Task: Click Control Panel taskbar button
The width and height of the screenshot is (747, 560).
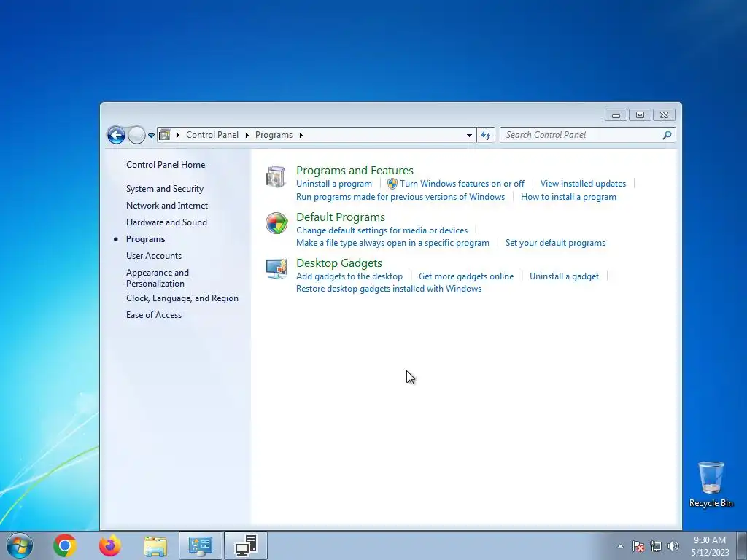Action: (201, 545)
